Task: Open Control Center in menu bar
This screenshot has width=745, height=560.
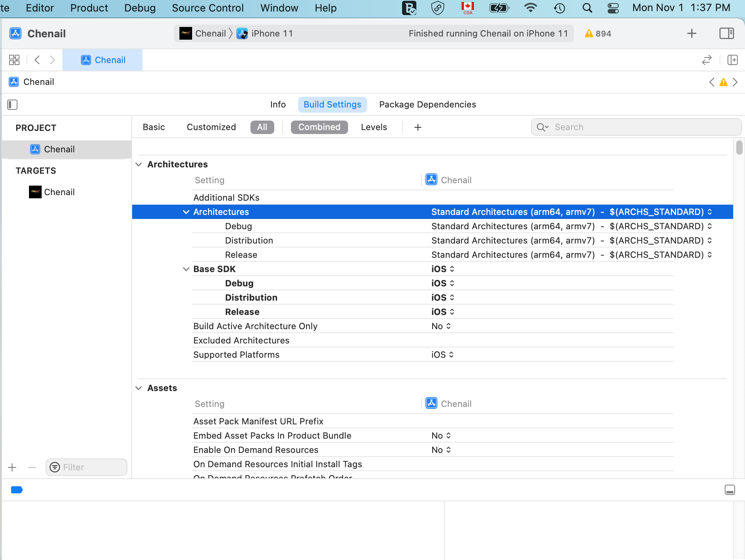Action: click(x=613, y=8)
